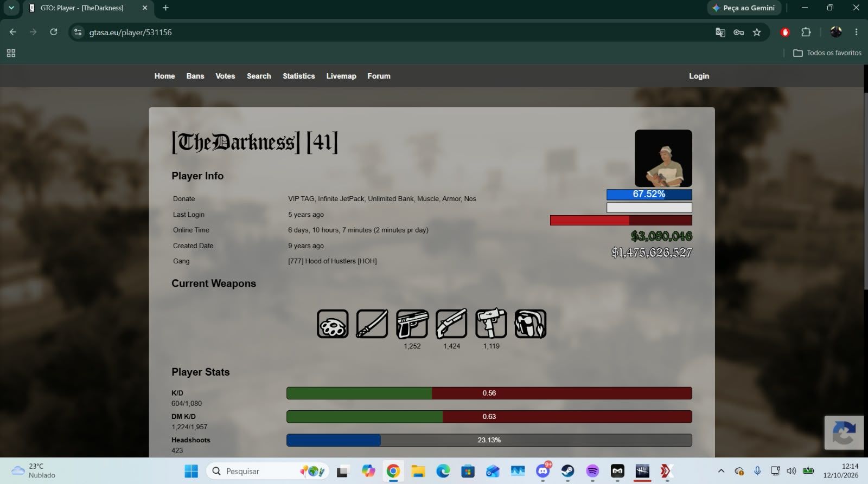Go back to the previous page

pyautogui.click(x=13, y=32)
